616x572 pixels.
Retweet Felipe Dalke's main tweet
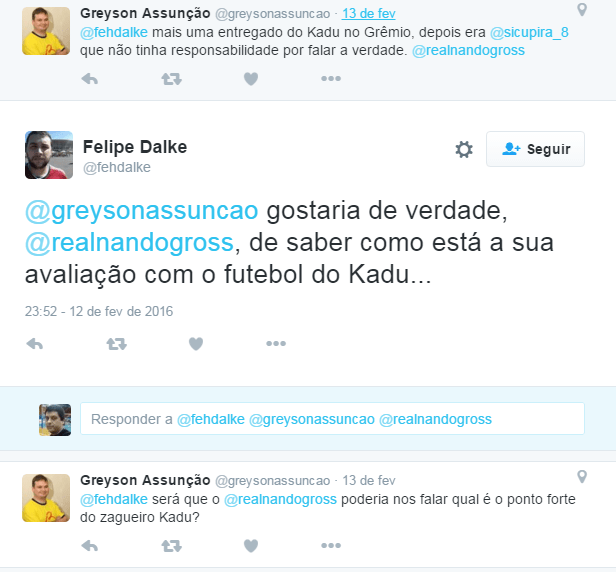point(117,344)
